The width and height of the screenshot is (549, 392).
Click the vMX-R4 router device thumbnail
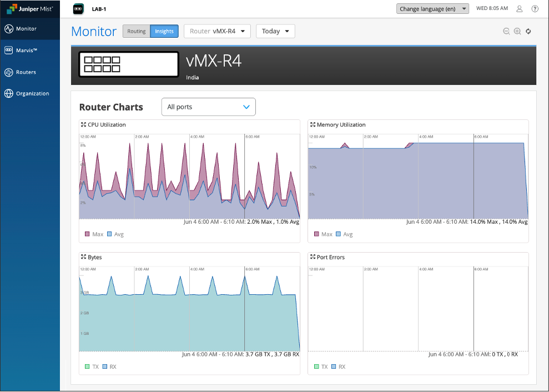point(128,64)
